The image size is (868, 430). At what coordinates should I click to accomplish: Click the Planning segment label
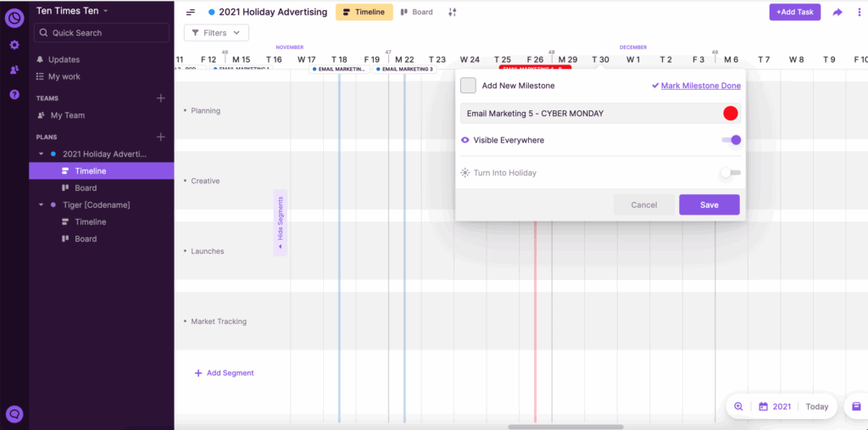click(x=205, y=111)
